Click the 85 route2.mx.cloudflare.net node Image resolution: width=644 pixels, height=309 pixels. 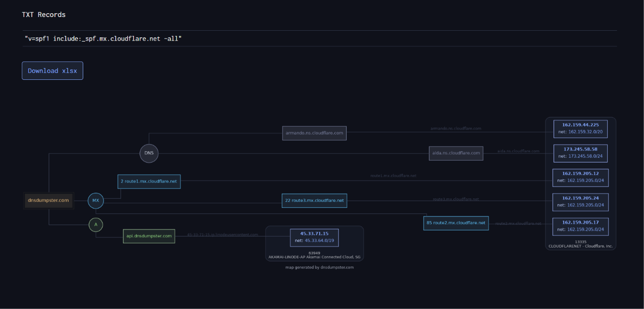pos(456,223)
